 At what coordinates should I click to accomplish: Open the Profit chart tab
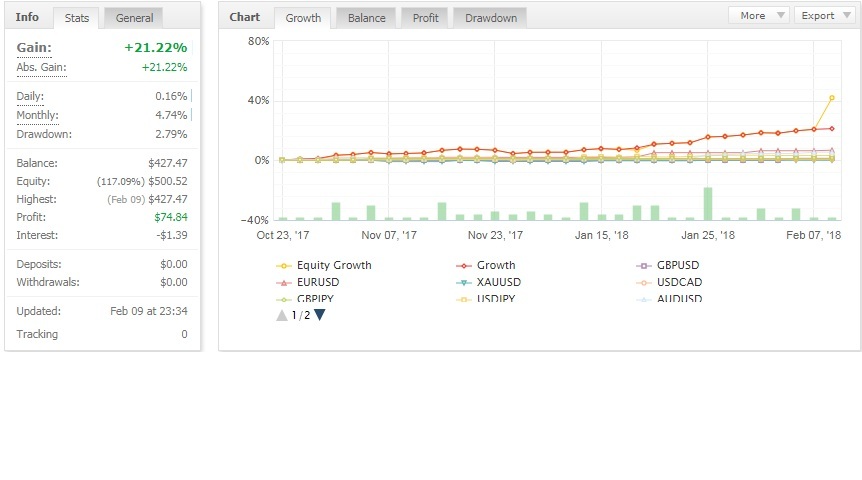426,18
